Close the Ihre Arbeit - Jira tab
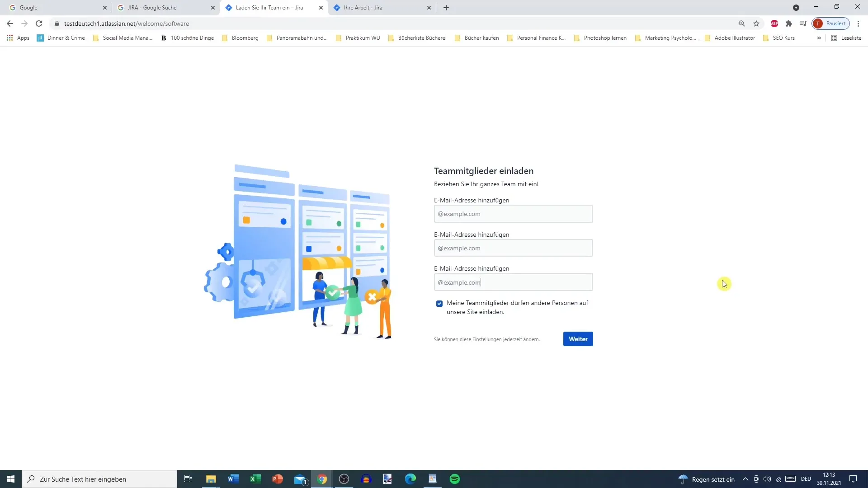868x488 pixels. 429,8
